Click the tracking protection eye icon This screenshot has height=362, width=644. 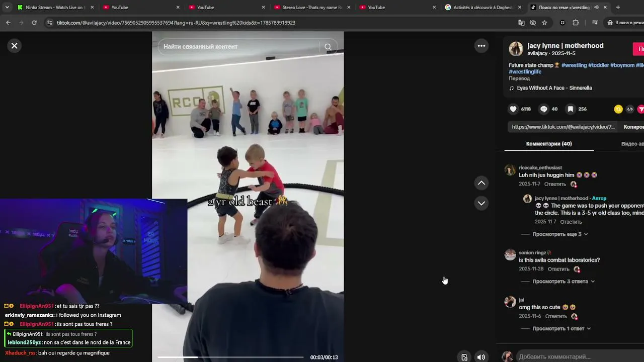coord(533,23)
